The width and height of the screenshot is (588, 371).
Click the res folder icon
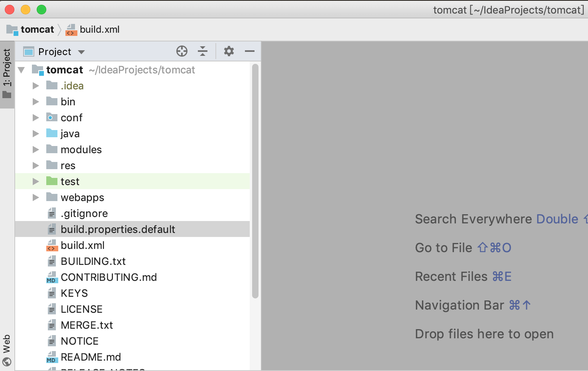click(52, 165)
